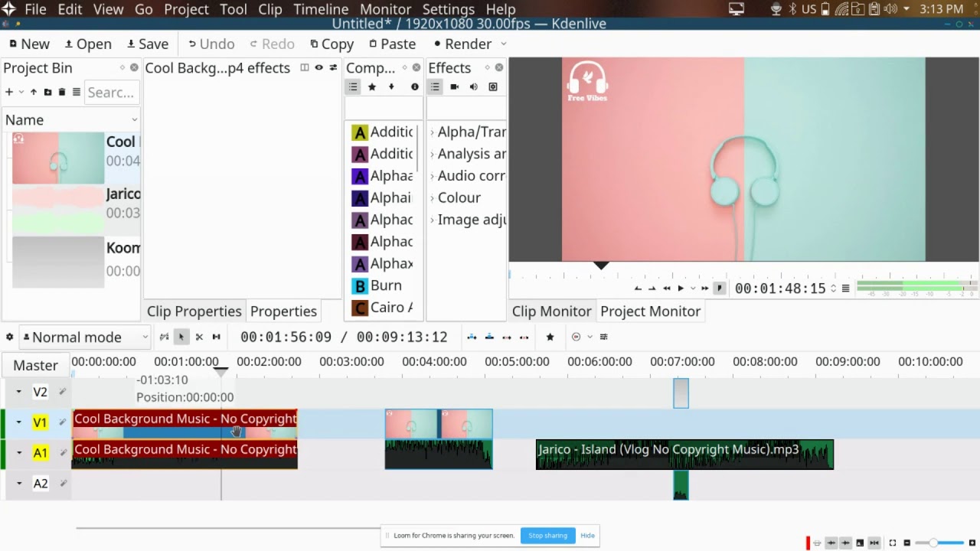Screen dimensions: 980x551
Task: Click the Project Bin search field
Action: [x=112, y=92]
